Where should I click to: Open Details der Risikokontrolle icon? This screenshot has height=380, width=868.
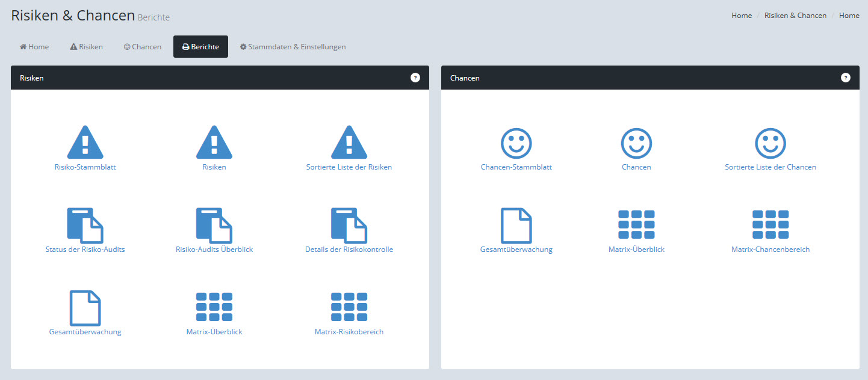click(349, 225)
